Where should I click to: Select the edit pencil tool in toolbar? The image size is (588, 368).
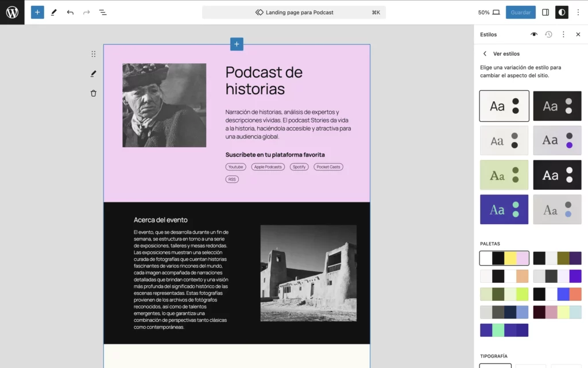53,12
